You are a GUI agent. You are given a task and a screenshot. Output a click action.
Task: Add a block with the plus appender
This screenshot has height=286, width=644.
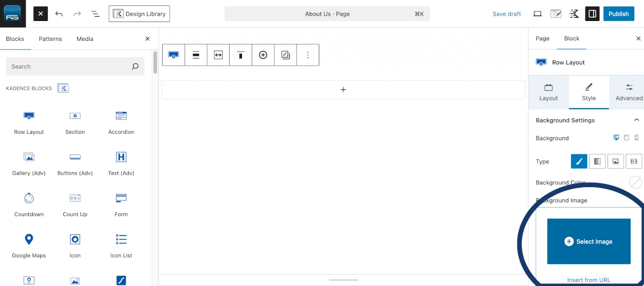point(343,90)
